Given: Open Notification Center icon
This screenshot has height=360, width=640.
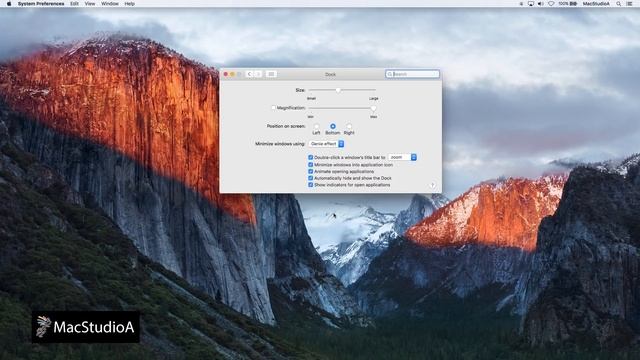Looking at the screenshot, I should click(630, 4).
